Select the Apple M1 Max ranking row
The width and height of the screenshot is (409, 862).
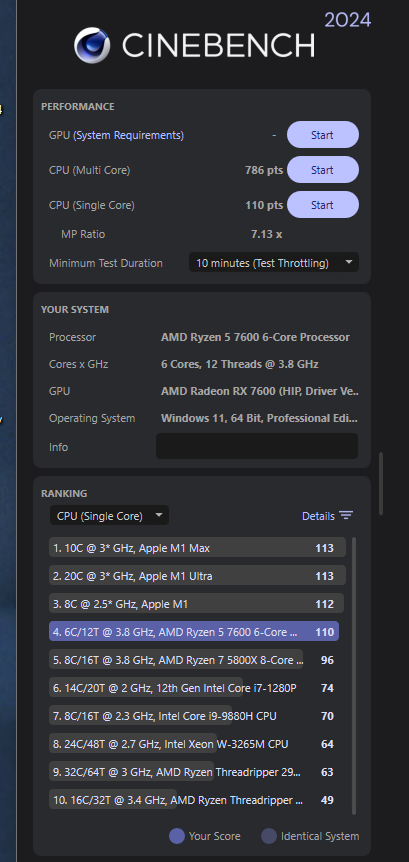197,548
